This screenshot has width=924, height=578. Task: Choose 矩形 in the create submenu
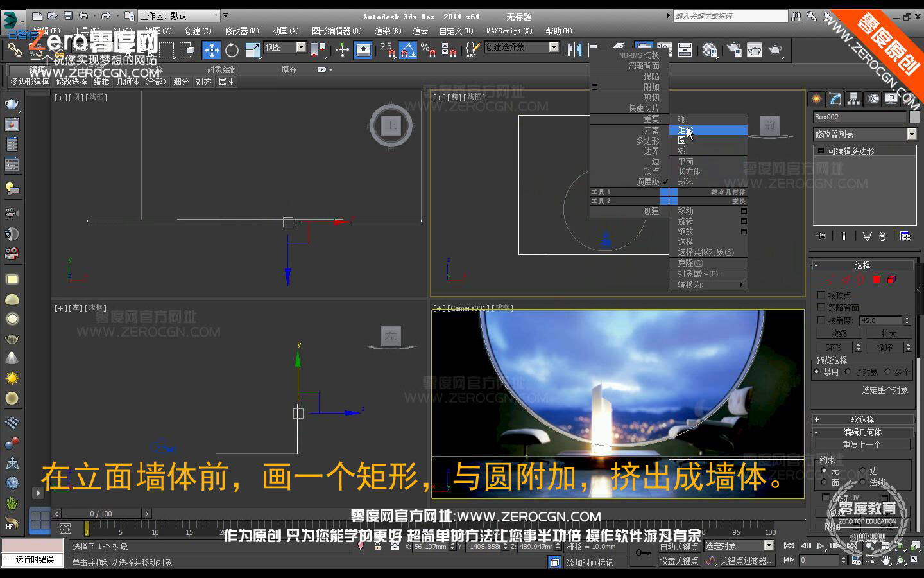[x=708, y=130]
